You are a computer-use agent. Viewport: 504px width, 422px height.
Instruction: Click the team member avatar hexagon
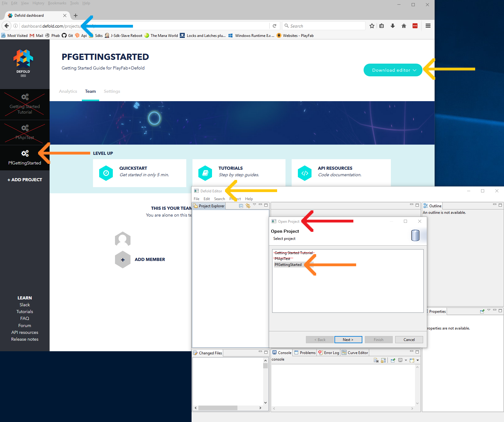coord(123,239)
